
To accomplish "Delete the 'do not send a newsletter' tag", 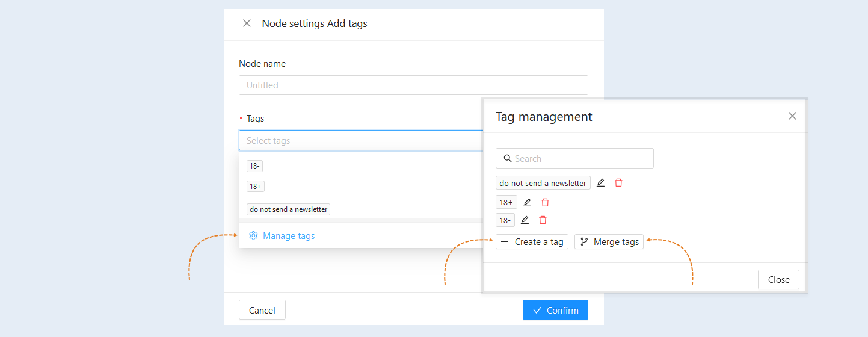I will (x=618, y=182).
